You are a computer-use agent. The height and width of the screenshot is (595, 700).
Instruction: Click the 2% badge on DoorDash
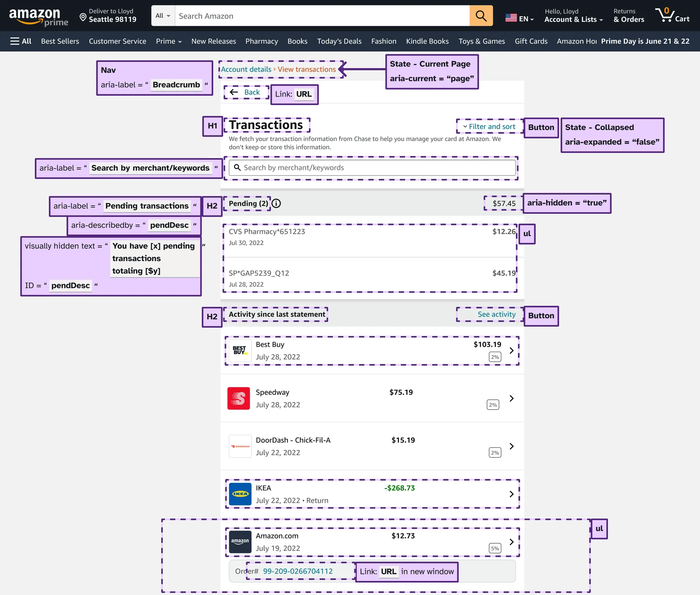[495, 453]
